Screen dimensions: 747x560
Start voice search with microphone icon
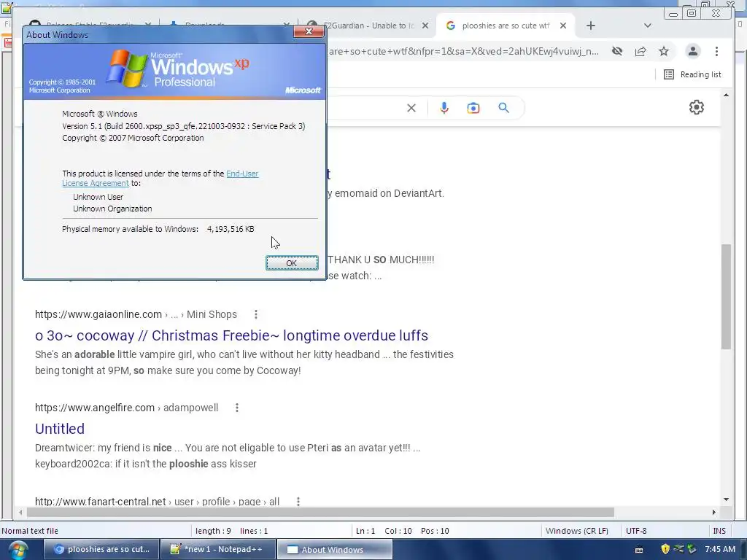pyautogui.click(x=444, y=108)
